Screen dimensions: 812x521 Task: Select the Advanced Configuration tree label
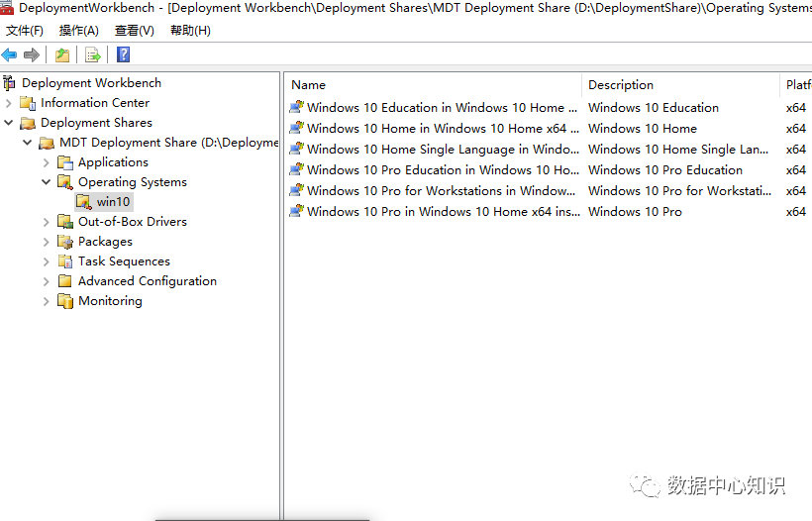click(x=148, y=281)
